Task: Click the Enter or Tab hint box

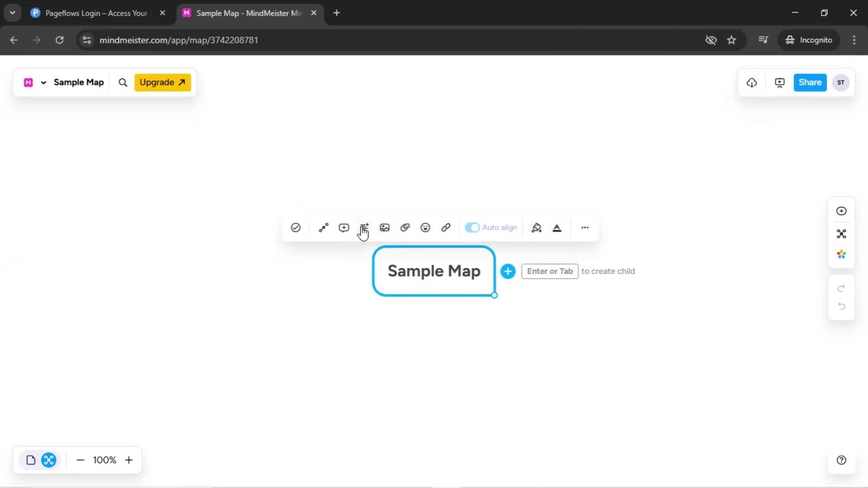Action: (550, 271)
